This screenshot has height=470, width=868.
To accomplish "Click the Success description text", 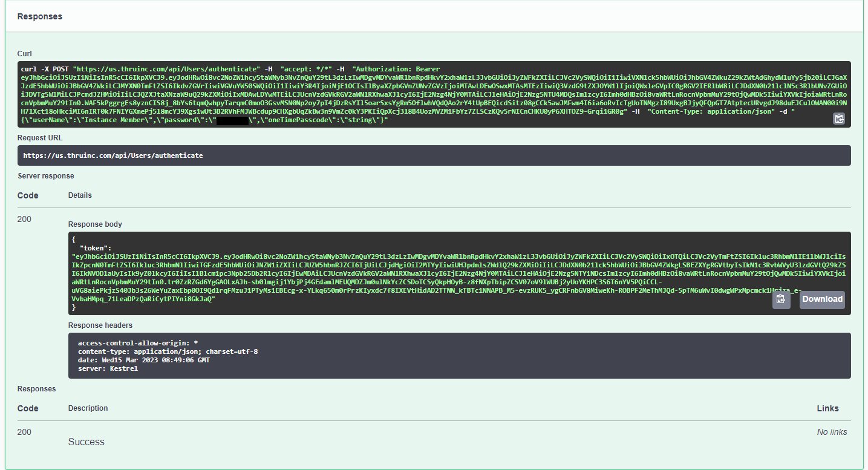I will coord(86,442).
